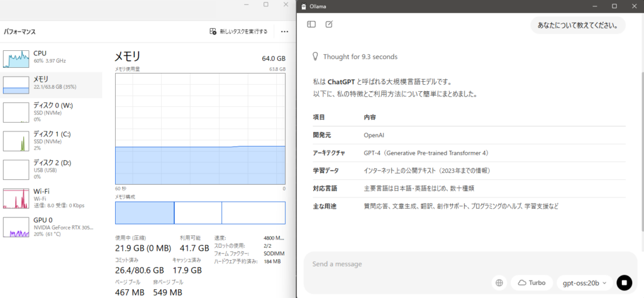The width and height of the screenshot is (644, 298).
Task: Click the bold ChatGPT text in reply
Action: click(x=343, y=82)
